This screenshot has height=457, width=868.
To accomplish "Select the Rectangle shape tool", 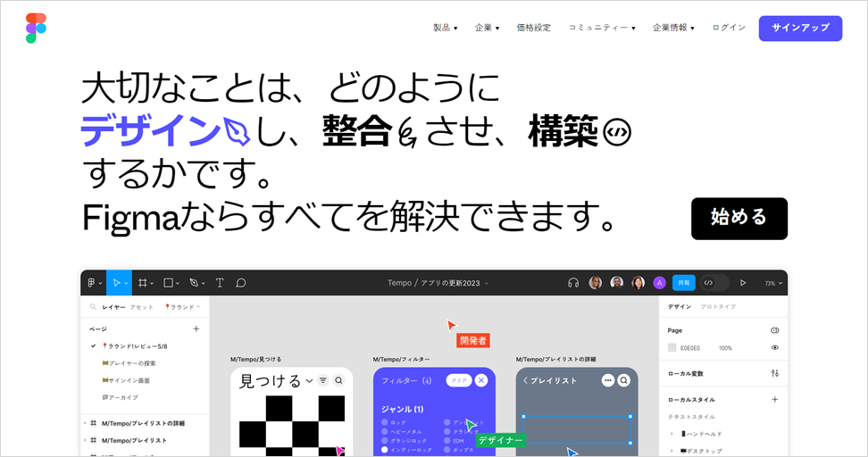I will (x=168, y=283).
